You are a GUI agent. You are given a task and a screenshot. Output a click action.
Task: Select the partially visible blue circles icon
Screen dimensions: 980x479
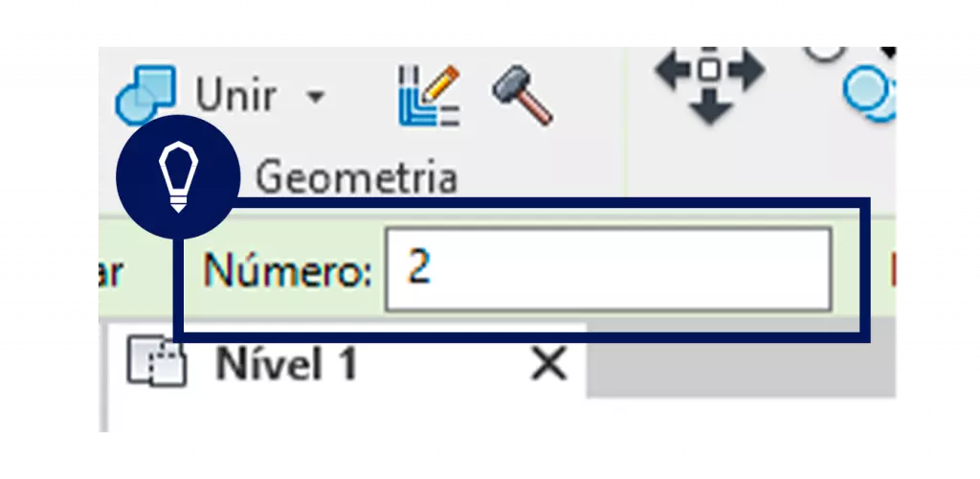tap(870, 93)
